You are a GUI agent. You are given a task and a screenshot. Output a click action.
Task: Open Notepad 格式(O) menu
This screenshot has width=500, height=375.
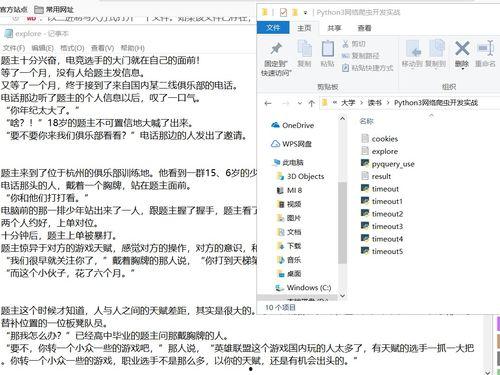point(72,48)
